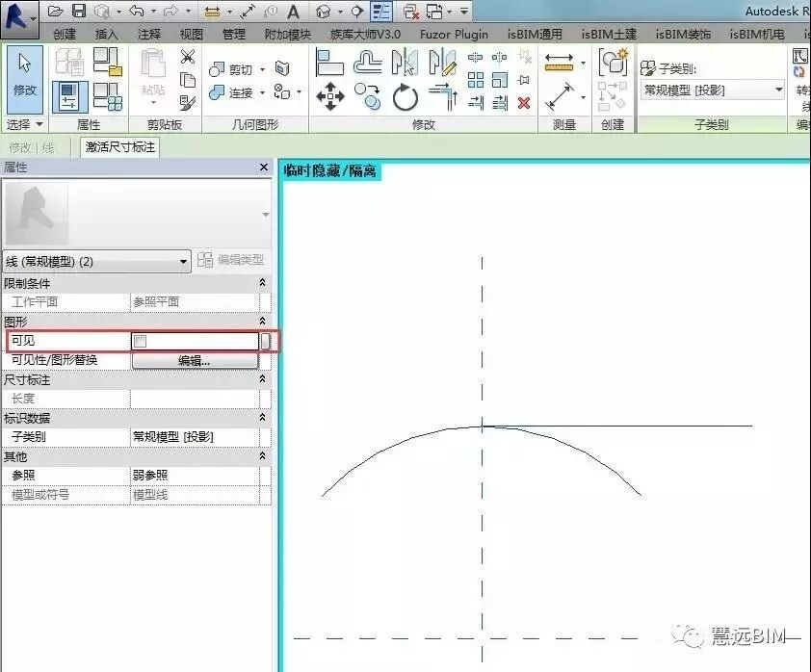Toggle the Thin Lines icon in quick access toolbar
Image resolution: width=811 pixels, height=672 pixels.
tap(381, 12)
